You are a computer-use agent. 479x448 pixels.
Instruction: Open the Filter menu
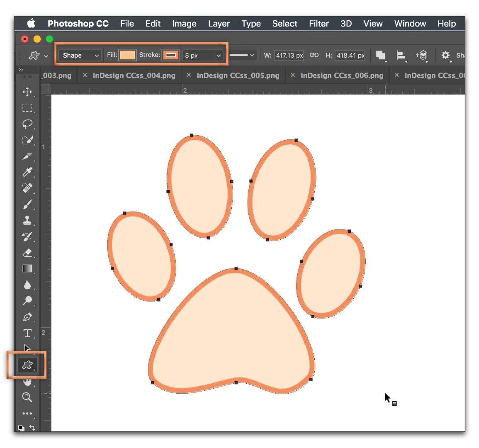[x=319, y=24]
